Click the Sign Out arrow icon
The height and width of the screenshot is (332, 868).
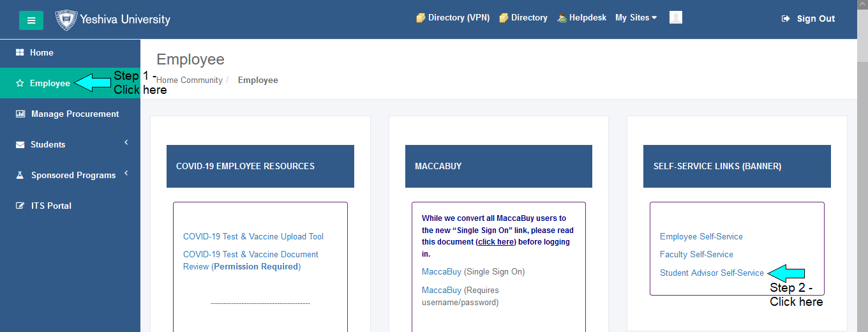pyautogui.click(x=786, y=19)
